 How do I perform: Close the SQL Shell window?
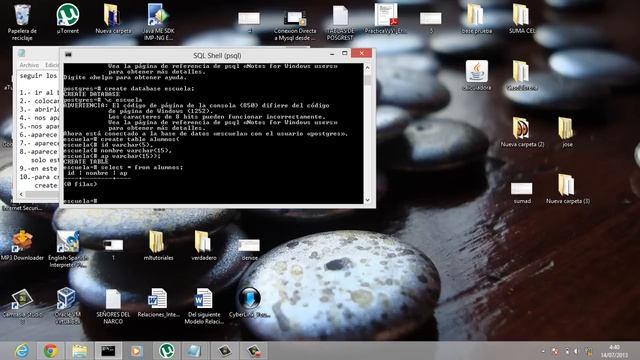coord(361,53)
